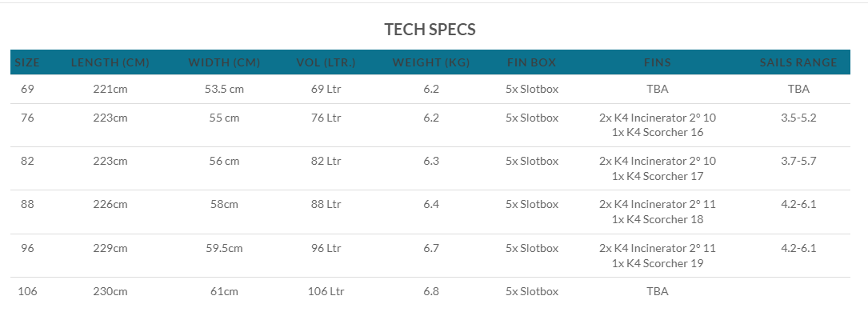Select the size 69 row cell
The image size is (868, 332).
pos(27,89)
